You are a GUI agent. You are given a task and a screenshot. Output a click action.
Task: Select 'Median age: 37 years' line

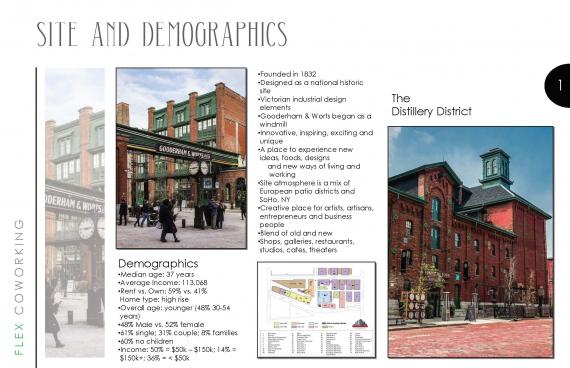point(156,274)
